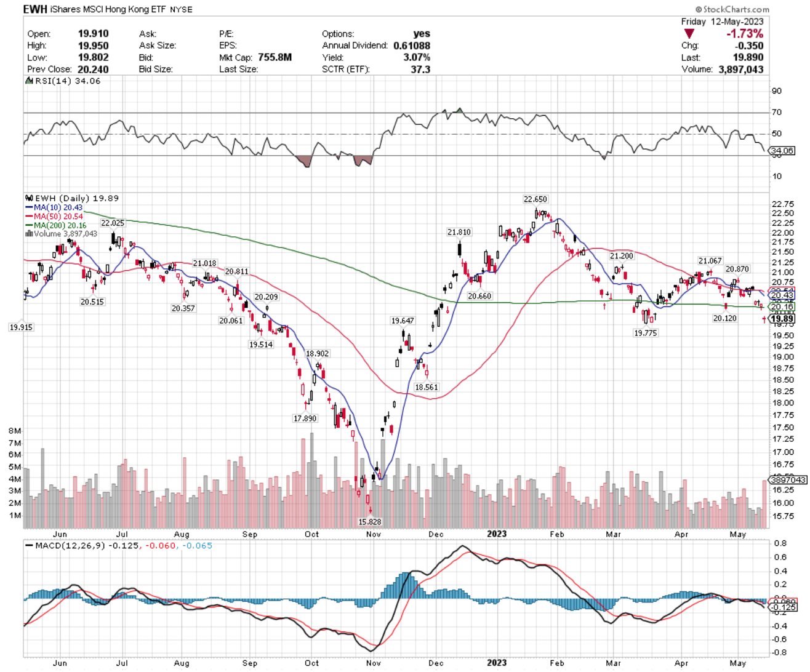Click the MA(10) 20.43 legend entry
Viewport: 810px width, 672px height.
point(54,207)
